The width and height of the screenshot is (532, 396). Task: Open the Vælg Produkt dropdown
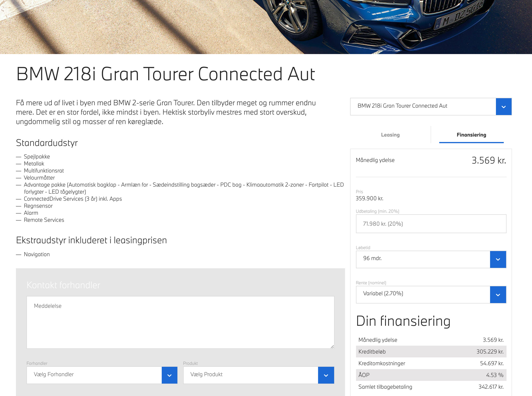259,375
